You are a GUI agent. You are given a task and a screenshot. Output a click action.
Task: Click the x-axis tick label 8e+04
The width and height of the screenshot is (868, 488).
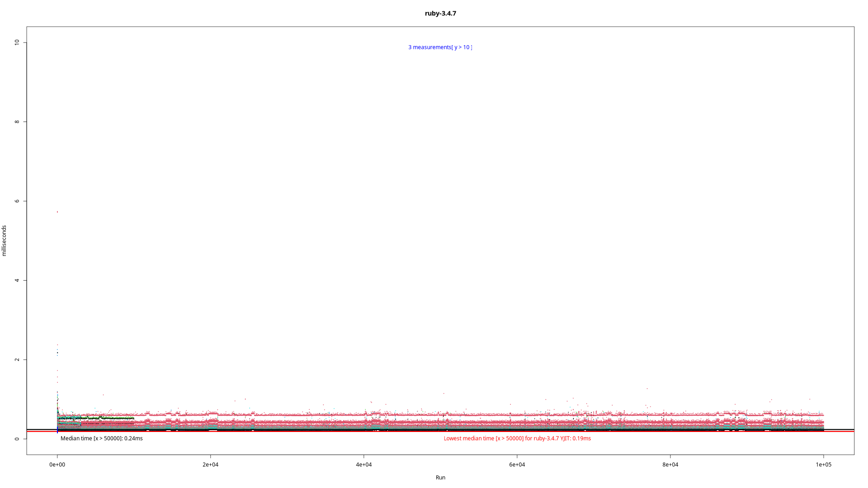670,465
